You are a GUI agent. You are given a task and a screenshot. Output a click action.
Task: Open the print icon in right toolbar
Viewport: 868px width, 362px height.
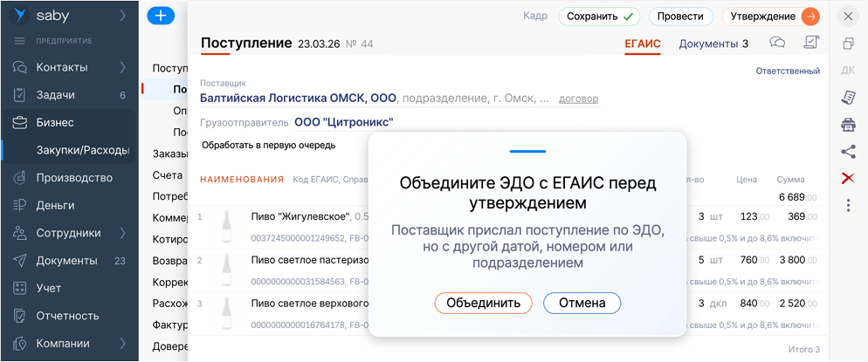coord(847,125)
